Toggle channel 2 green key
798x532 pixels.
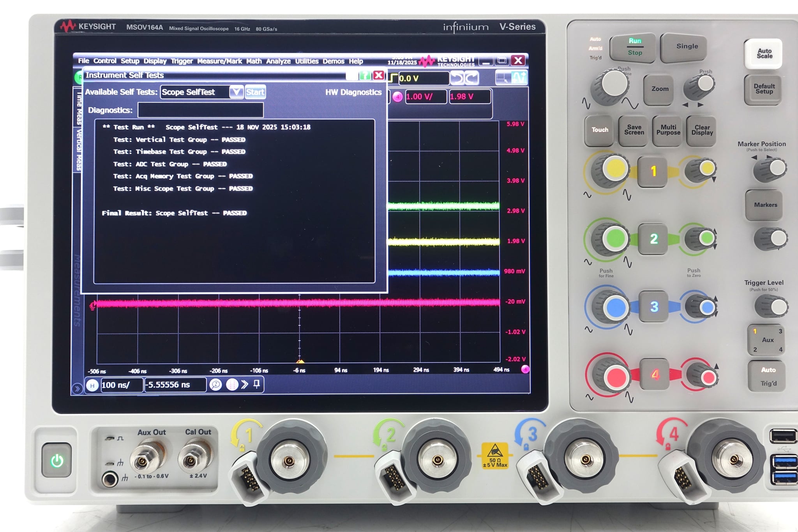pyautogui.click(x=653, y=239)
